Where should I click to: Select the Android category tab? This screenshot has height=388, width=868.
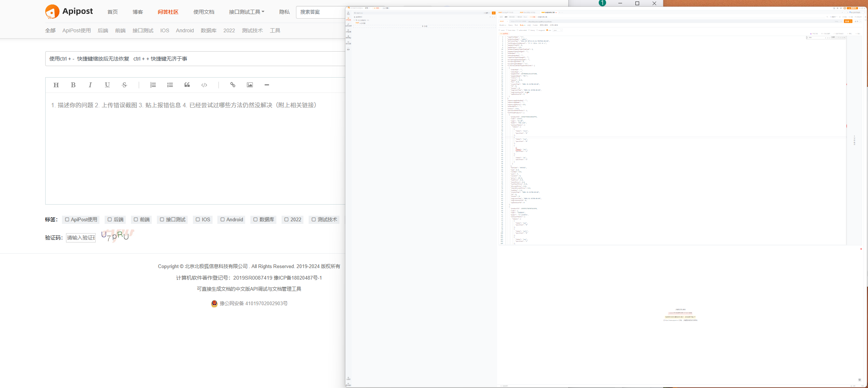(x=185, y=30)
